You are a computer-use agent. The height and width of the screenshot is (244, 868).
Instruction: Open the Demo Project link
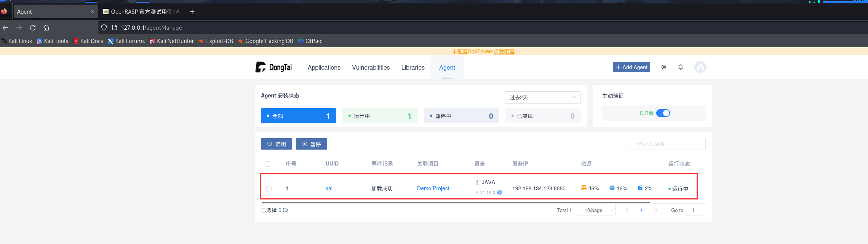point(433,188)
